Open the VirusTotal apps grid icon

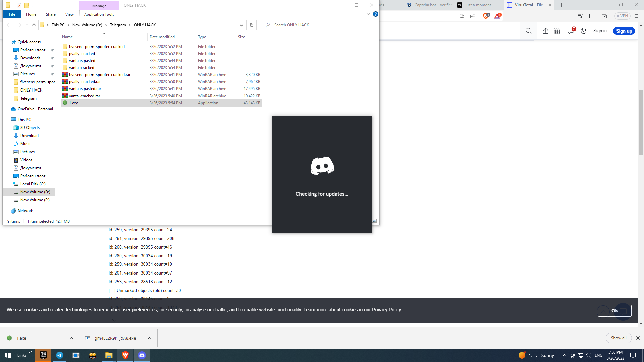[x=557, y=31]
